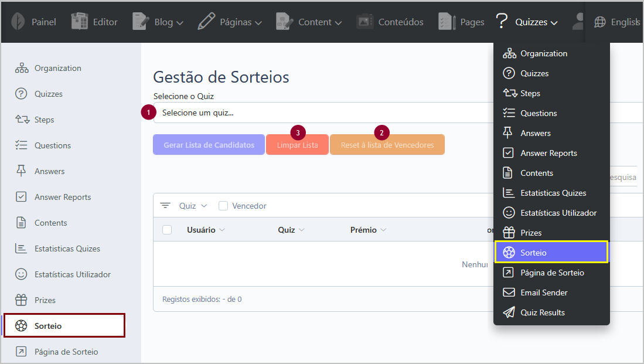The image size is (644, 364).
Task: Switch language via English label
Action: pyautogui.click(x=625, y=22)
